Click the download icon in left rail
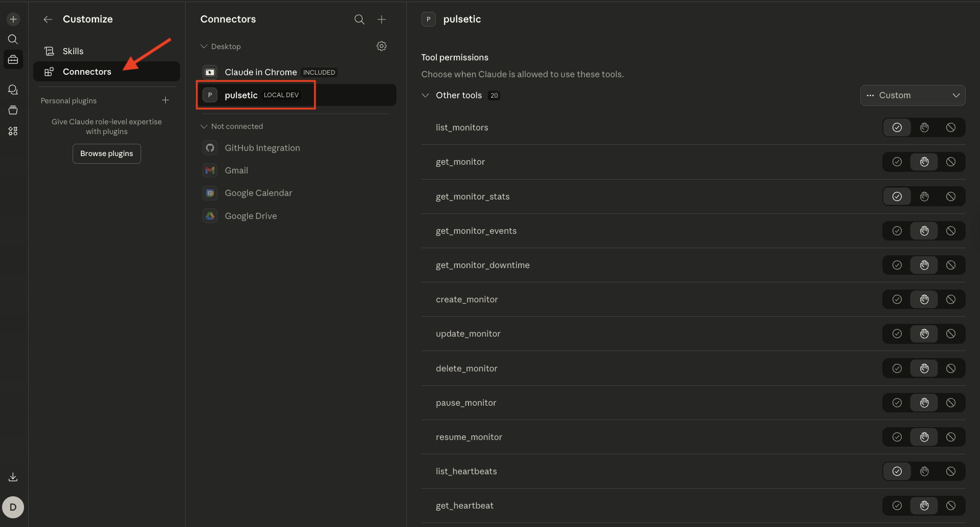This screenshot has height=527, width=980. (x=13, y=477)
